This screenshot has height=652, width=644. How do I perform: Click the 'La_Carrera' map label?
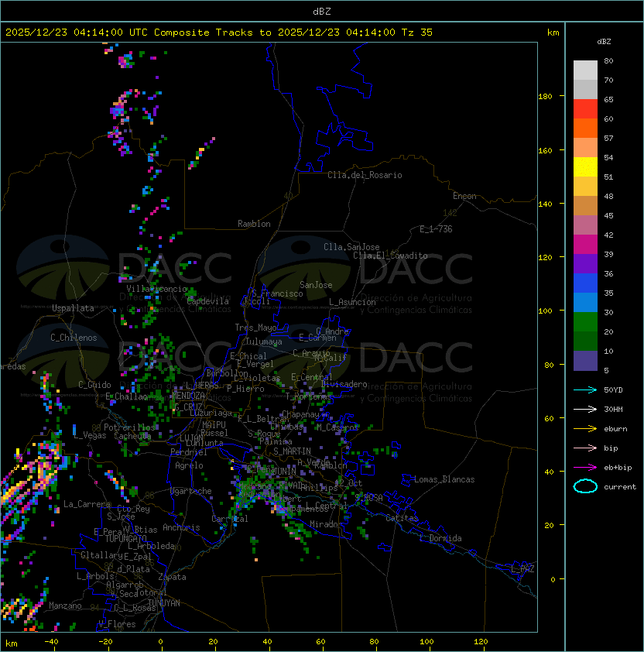coord(87,504)
